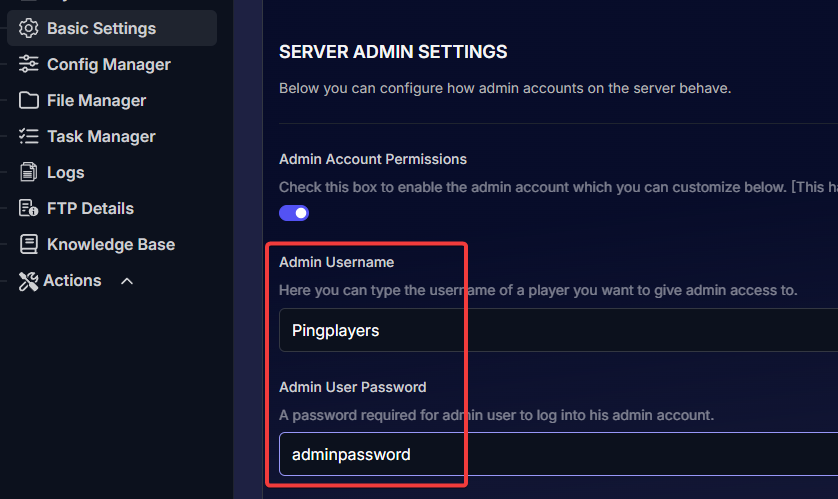
Task: Disable the Admin Account Permissions toggle
Action: [x=294, y=213]
